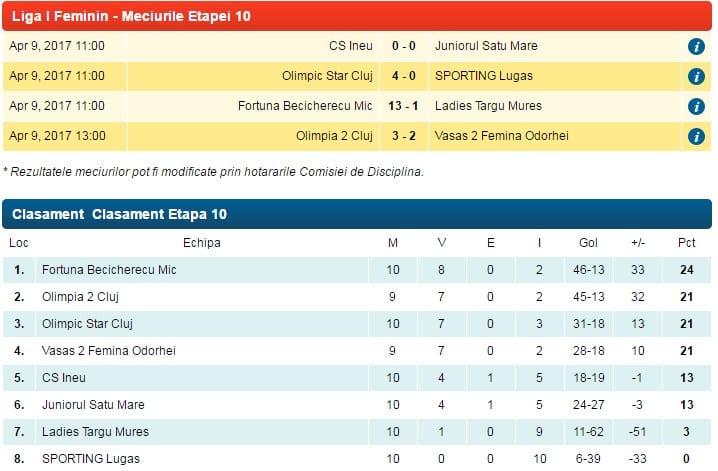
Task: Click info icon for CS Ineu match
Action: [x=696, y=46]
